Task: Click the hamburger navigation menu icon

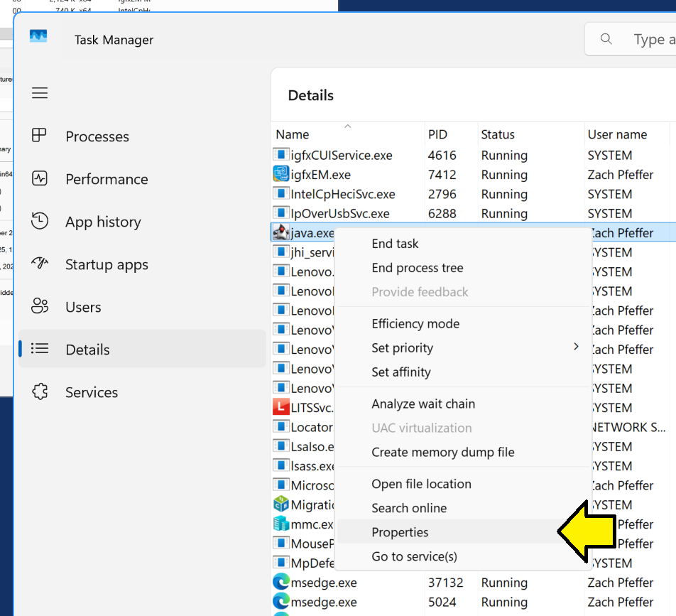Action: point(40,93)
